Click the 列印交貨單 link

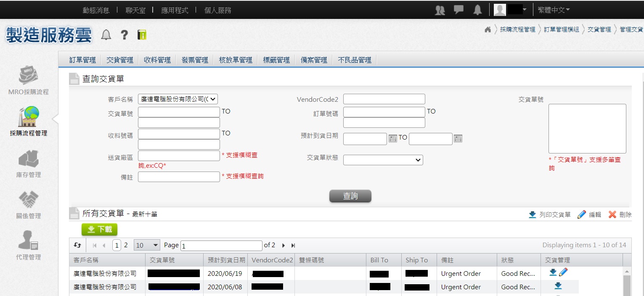tap(550, 214)
